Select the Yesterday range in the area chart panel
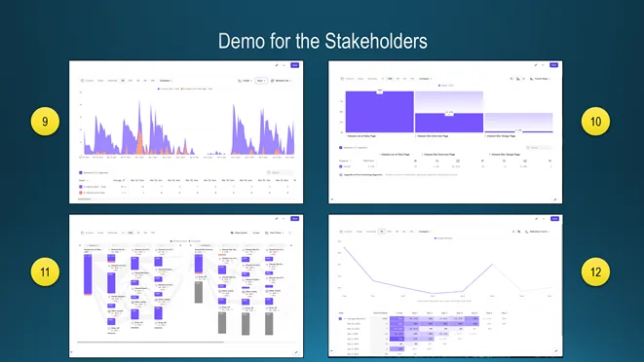The height and width of the screenshot is (362, 644). point(112,81)
